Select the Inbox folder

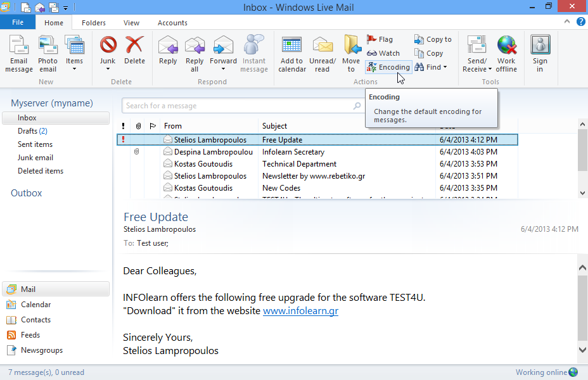click(x=56, y=118)
